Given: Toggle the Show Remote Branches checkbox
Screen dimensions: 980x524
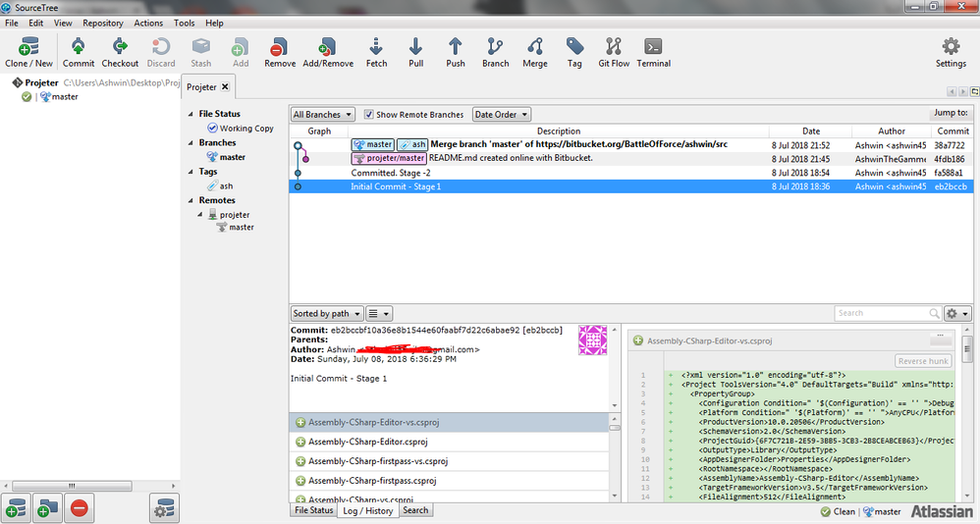Looking at the screenshot, I should (369, 115).
